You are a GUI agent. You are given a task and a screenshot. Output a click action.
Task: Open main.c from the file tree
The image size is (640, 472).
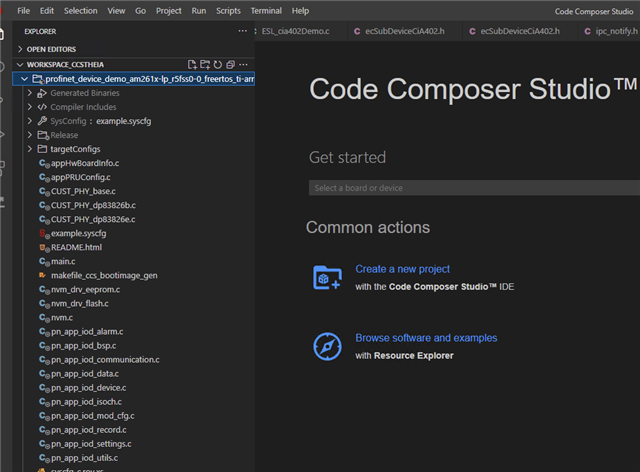[x=64, y=261]
